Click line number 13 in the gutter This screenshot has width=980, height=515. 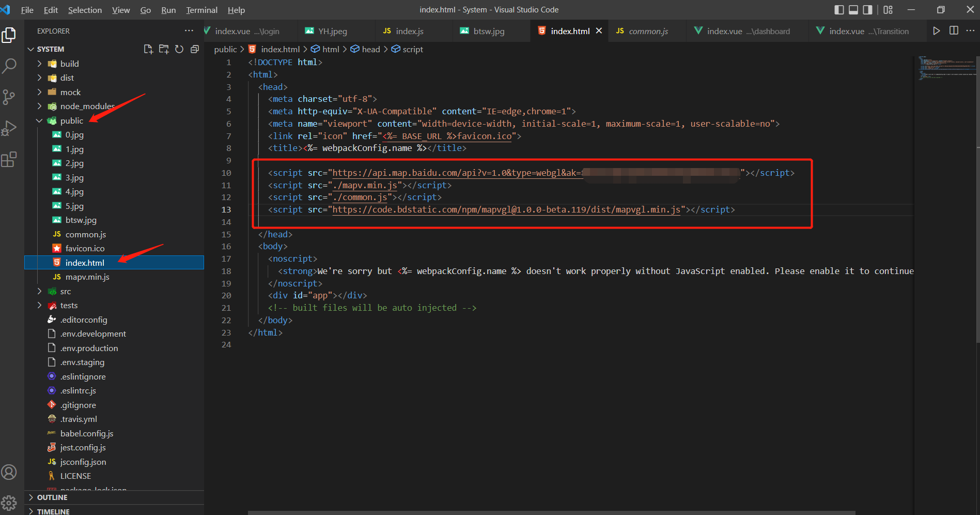coord(226,209)
